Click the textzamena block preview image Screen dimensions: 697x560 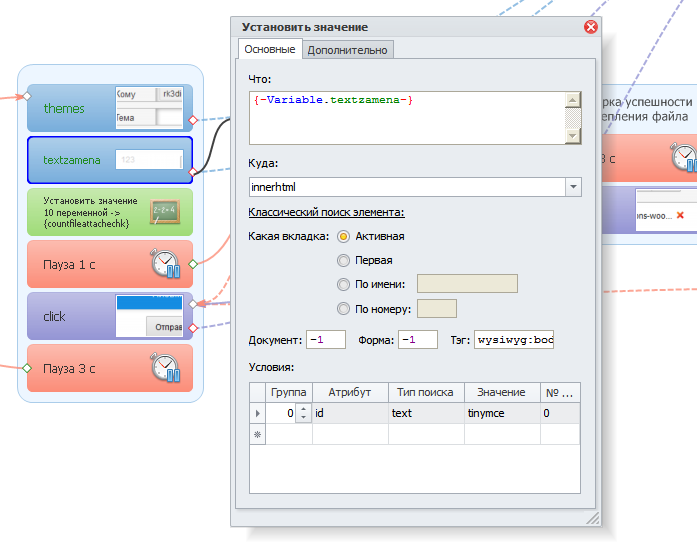click(149, 160)
